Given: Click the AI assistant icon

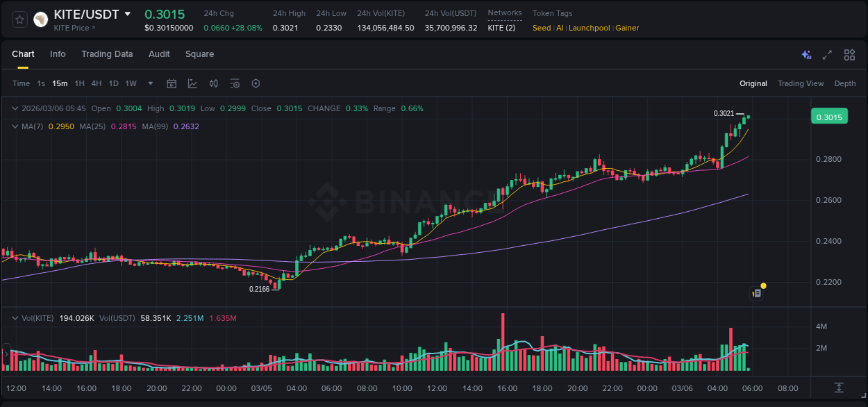Looking at the screenshot, I should [x=806, y=54].
